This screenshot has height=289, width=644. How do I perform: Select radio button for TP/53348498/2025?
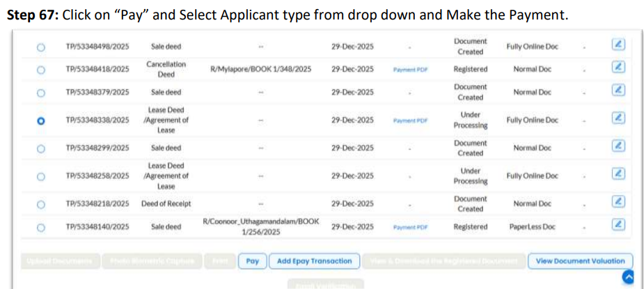(x=40, y=47)
